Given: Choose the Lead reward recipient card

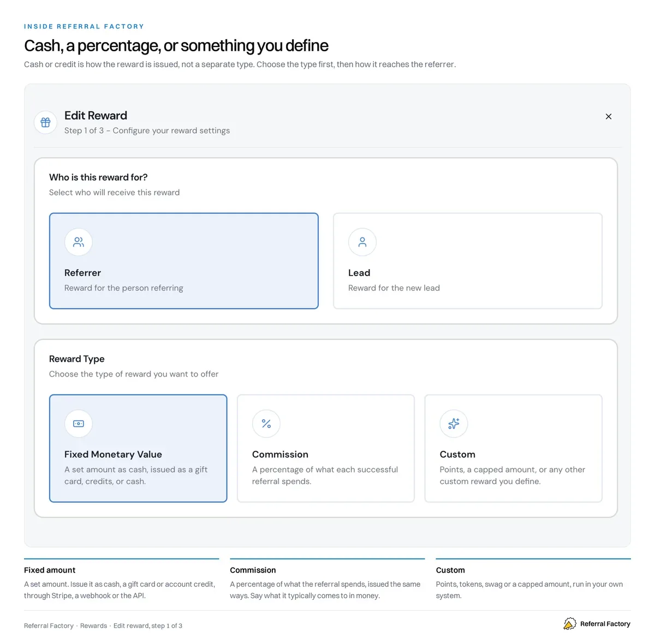Looking at the screenshot, I should (468, 261).
